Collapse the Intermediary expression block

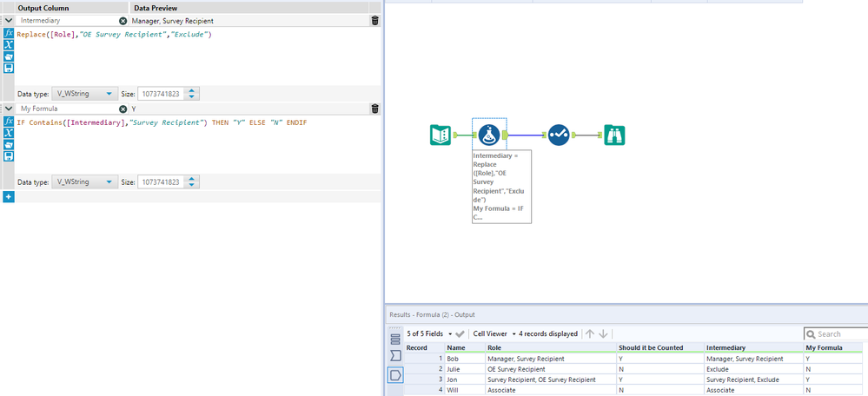pyautogui.click(x=8, y=20)
